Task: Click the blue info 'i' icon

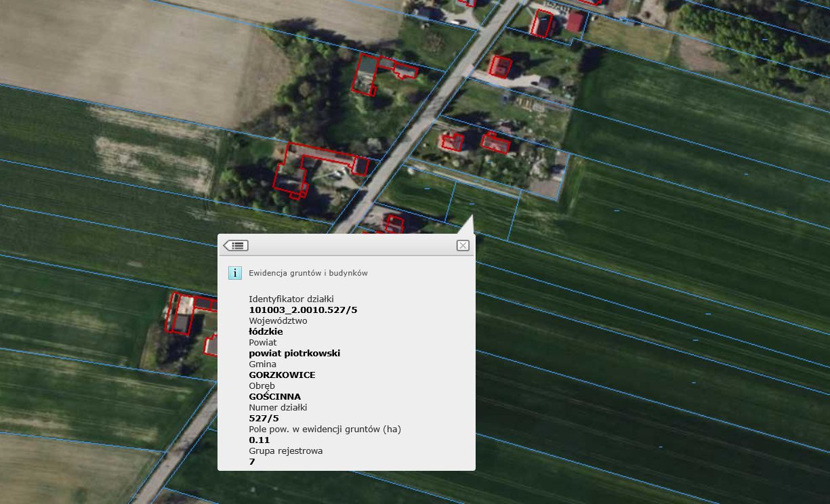Action: tap(234, 273)
